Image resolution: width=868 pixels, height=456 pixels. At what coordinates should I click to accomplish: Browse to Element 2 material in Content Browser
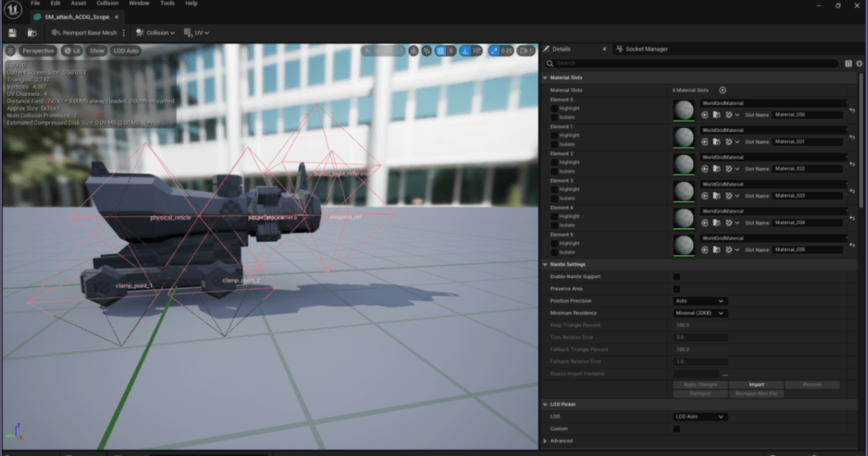tap(716, 169)
